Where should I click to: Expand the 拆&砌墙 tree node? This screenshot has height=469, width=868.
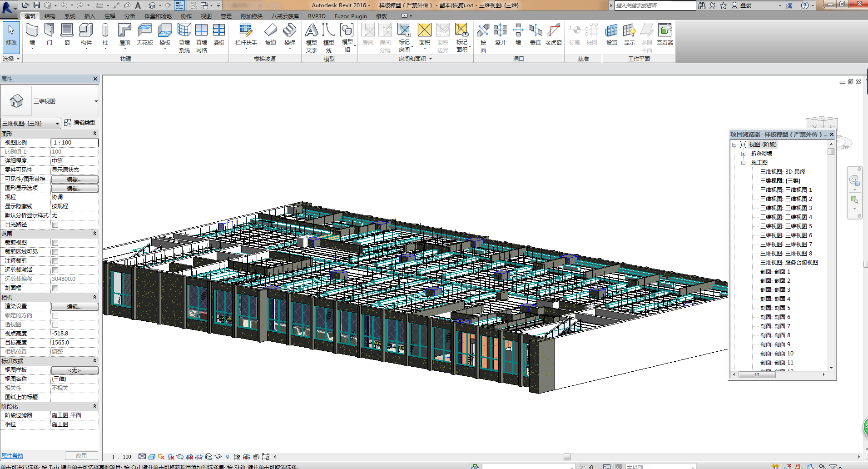[743, 154]
